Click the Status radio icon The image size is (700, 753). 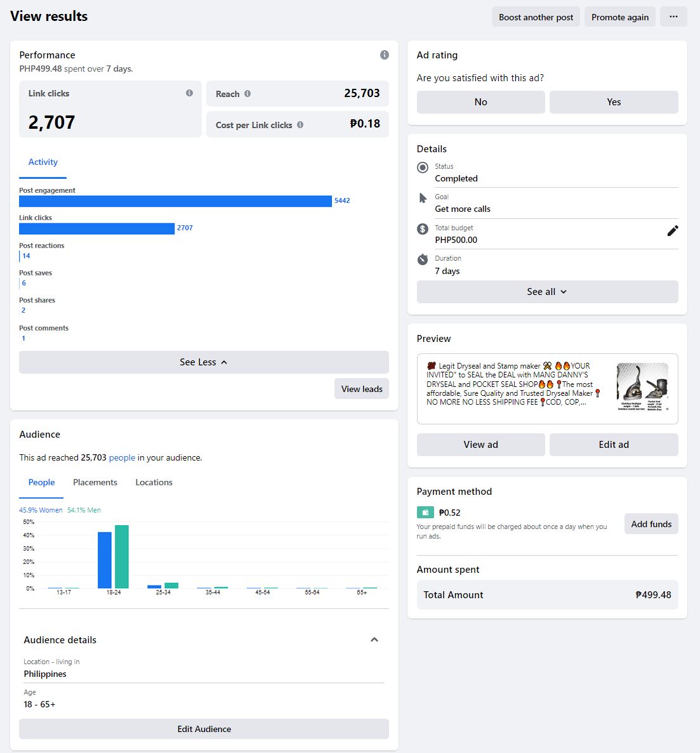click(x=422, y=167)
